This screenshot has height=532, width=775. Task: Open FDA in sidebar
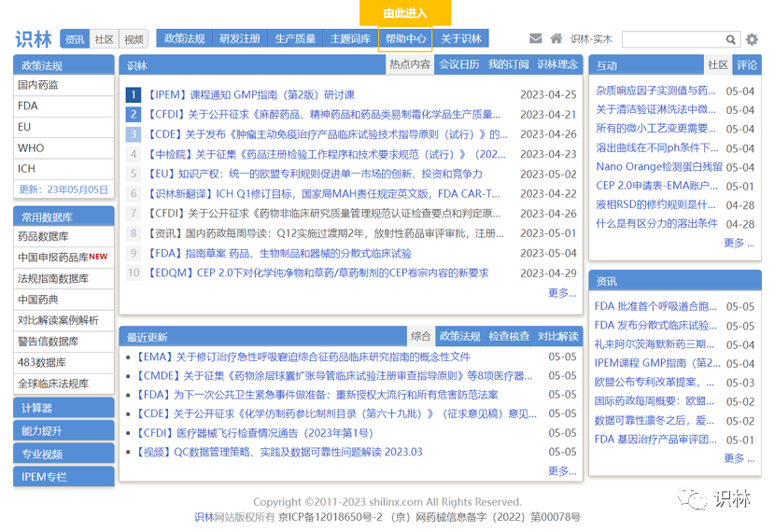pyautogui.click(x=63, y=106)
